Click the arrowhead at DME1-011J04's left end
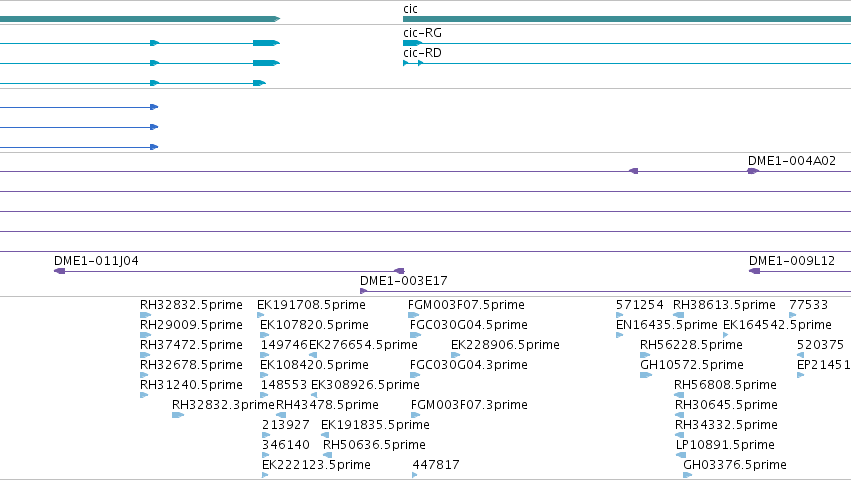Image resolution: width=851 pixels, height=480 pixels. pyautogui.click(x=60, y=271)
